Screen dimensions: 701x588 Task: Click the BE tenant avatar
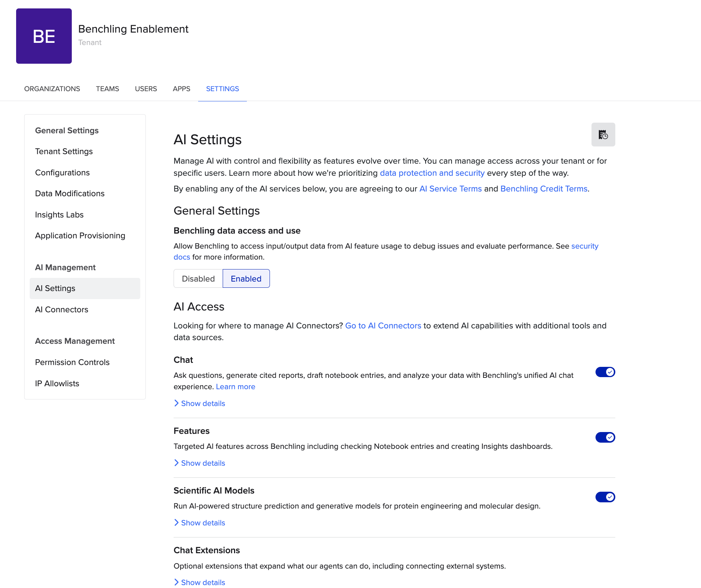click(44, 36)
